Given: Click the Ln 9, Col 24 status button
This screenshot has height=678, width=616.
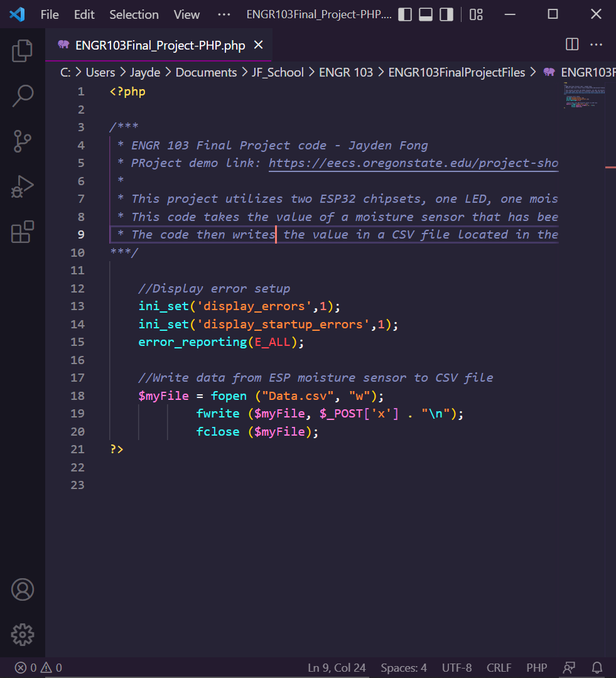Looking at the screenshot, I should tap(337, 667).
